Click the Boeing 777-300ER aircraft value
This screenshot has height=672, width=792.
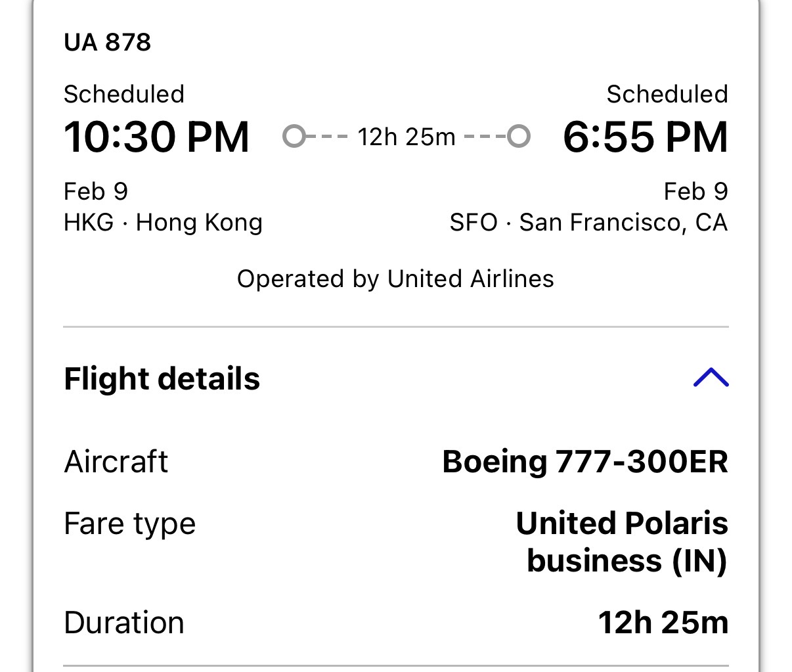(x=585, y=462)
